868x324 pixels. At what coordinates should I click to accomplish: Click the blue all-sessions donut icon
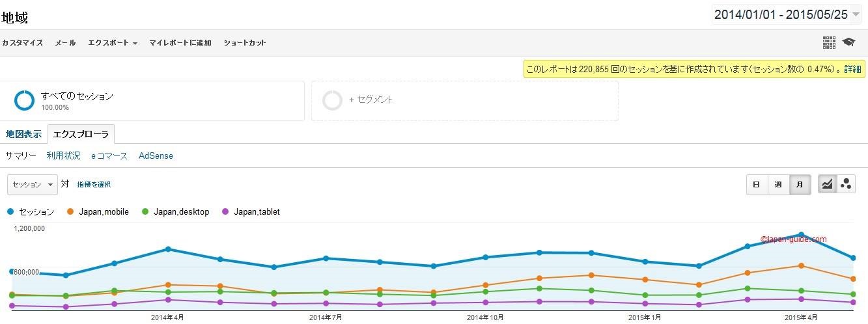(24, 100)
